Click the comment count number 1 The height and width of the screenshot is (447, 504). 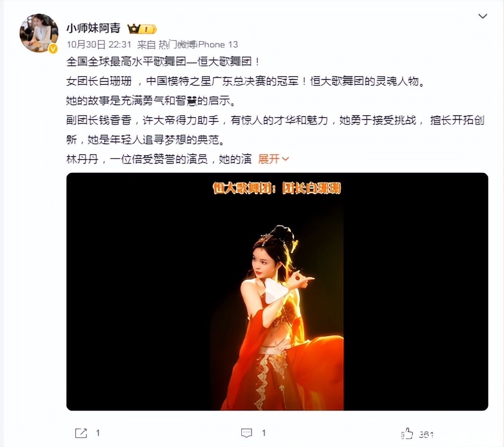(x=264, y=433)
